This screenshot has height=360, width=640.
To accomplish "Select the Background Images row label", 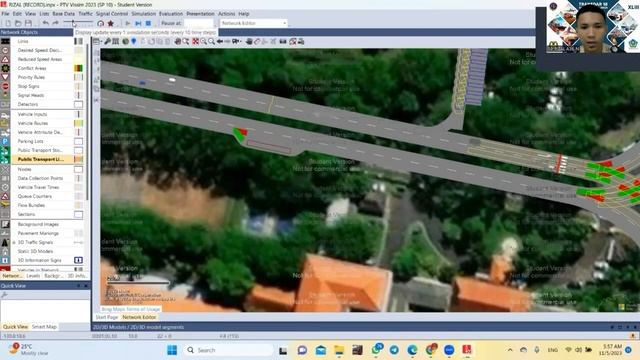I will [38, 224].
